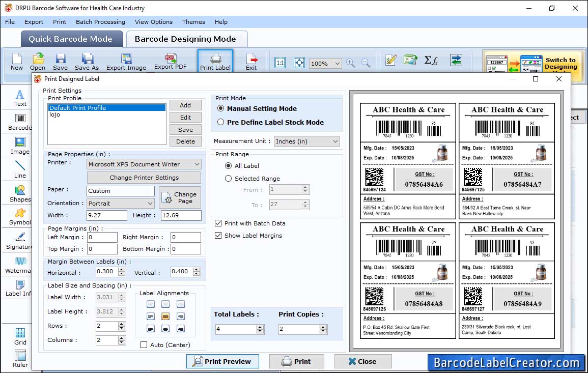Viewport: 588px width, 373px height.
Task: Toggle the Grid option in sidebar
Action: (x=20, y=336)
